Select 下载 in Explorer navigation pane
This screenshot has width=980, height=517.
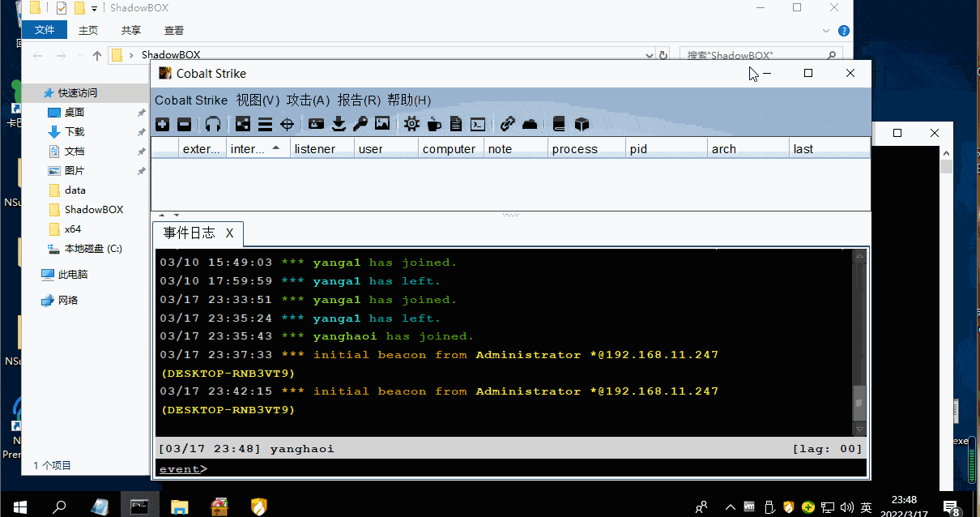tap(75, 132)
